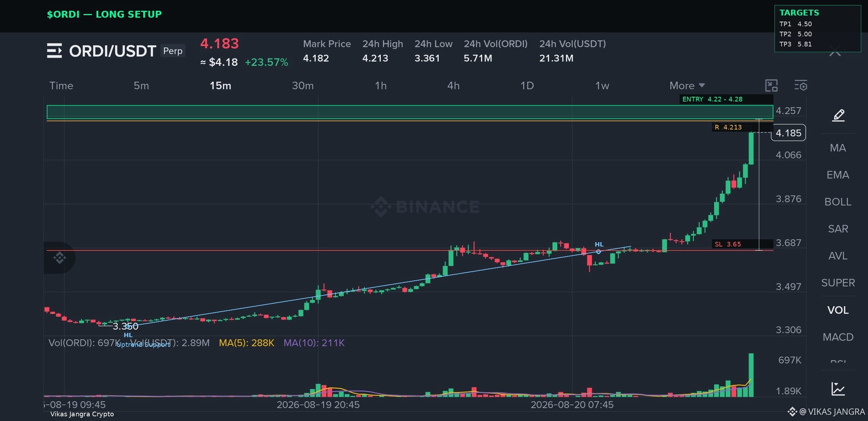Switch to the 4h timeframe
This screenshot has height=421, width=868.
[x=453, y=86]
